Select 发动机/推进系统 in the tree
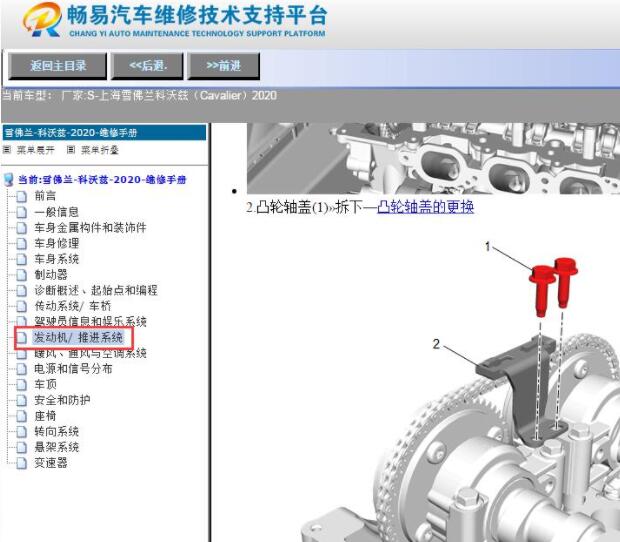620x542 pixels. [x=78, y=337]
